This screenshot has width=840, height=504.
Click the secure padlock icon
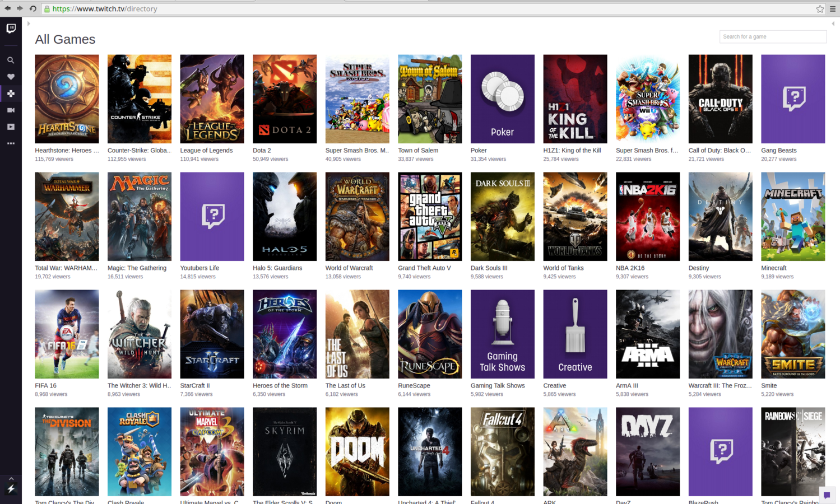click(47, 9)
